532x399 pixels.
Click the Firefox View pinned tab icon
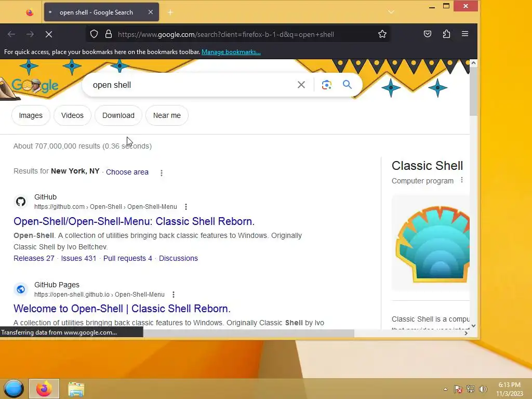pyautogui.click(x=30, y=12)
